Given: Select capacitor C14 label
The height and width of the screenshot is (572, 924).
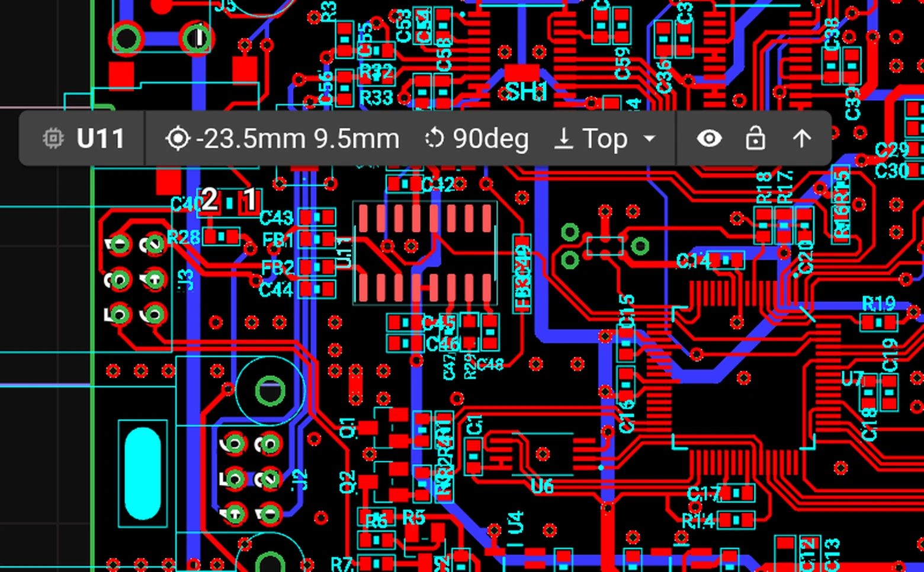Looking at the screenshot, I should [x=693, y=260].
